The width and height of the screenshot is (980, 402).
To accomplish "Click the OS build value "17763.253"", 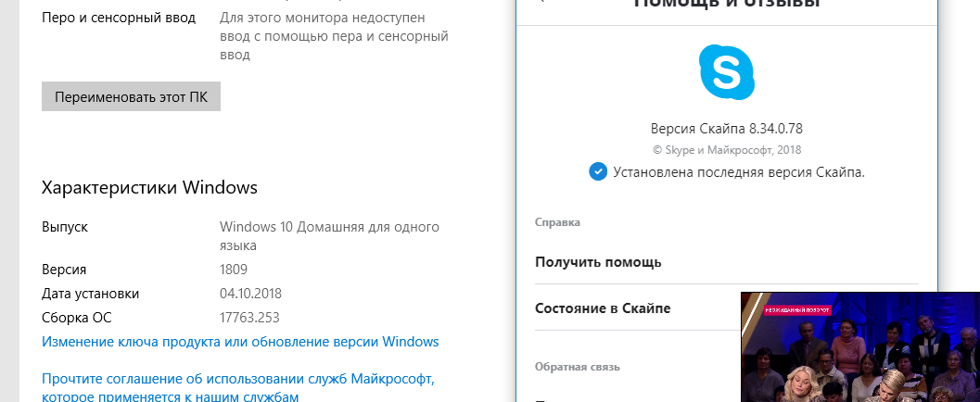I will 249,318.
